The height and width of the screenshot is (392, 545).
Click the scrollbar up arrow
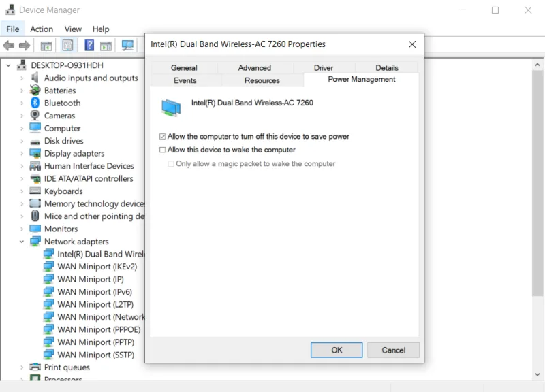pos(538,65)
